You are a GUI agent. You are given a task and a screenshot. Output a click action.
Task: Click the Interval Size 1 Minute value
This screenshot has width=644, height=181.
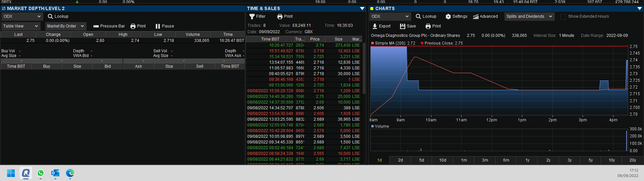tap(567, 36)
